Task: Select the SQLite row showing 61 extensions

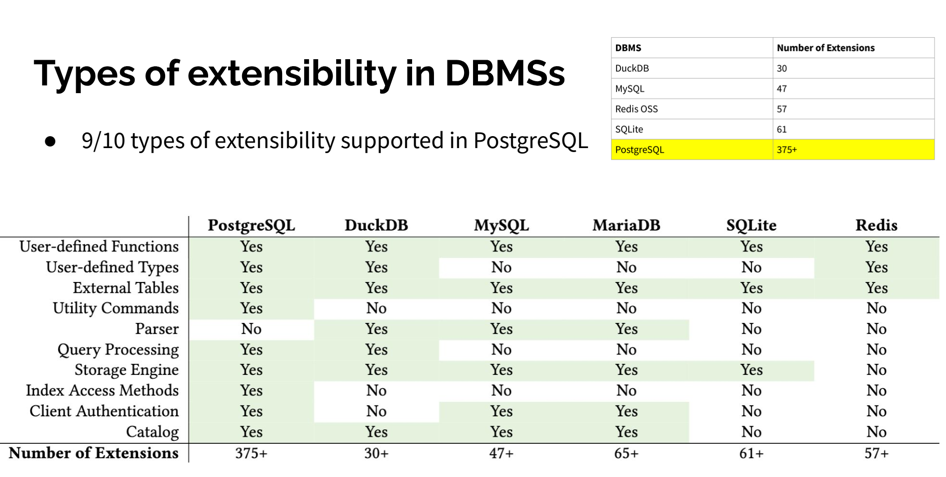Action: (772, 129)
